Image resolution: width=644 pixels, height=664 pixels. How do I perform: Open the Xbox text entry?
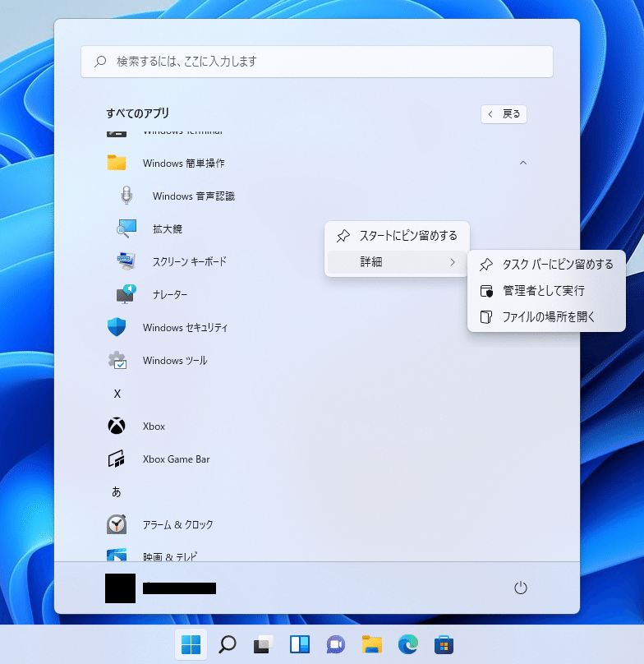(154, 427)
